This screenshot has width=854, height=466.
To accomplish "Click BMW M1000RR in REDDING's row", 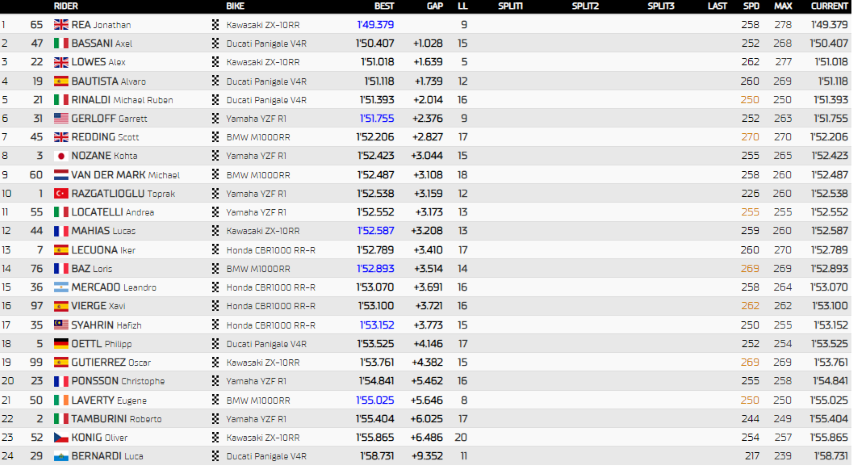I will tap(258, 137).
